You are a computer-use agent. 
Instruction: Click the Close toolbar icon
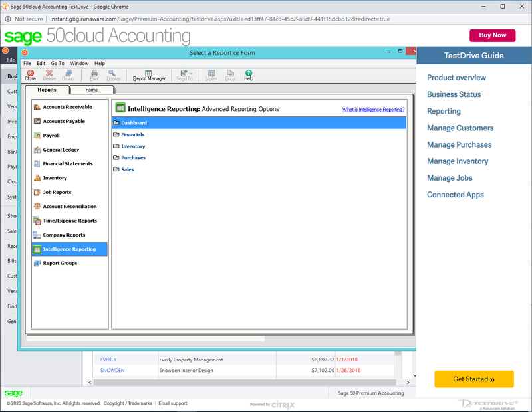point(30,75)
